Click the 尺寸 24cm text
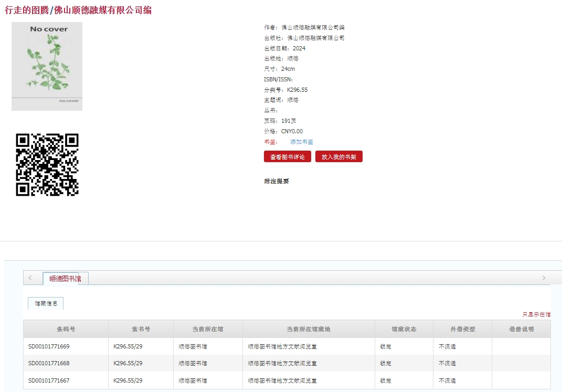 pos(280,69)
